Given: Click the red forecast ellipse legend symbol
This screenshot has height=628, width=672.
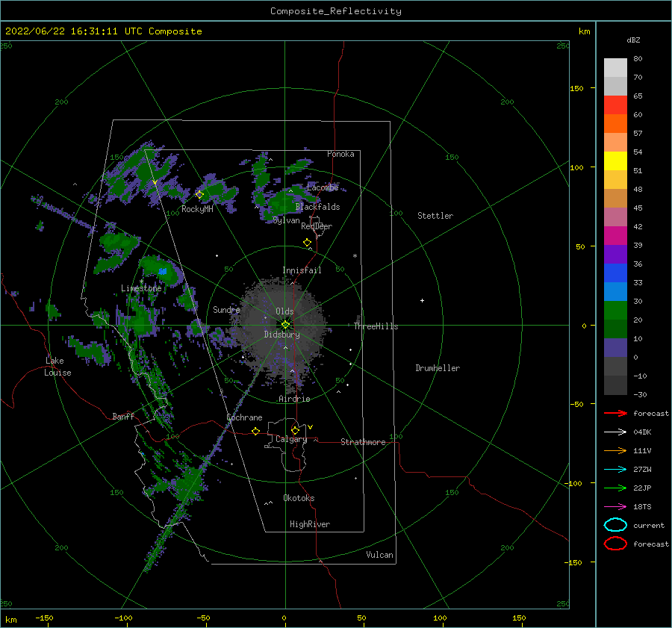Looking at the screenshot, I should pos(615,544).
